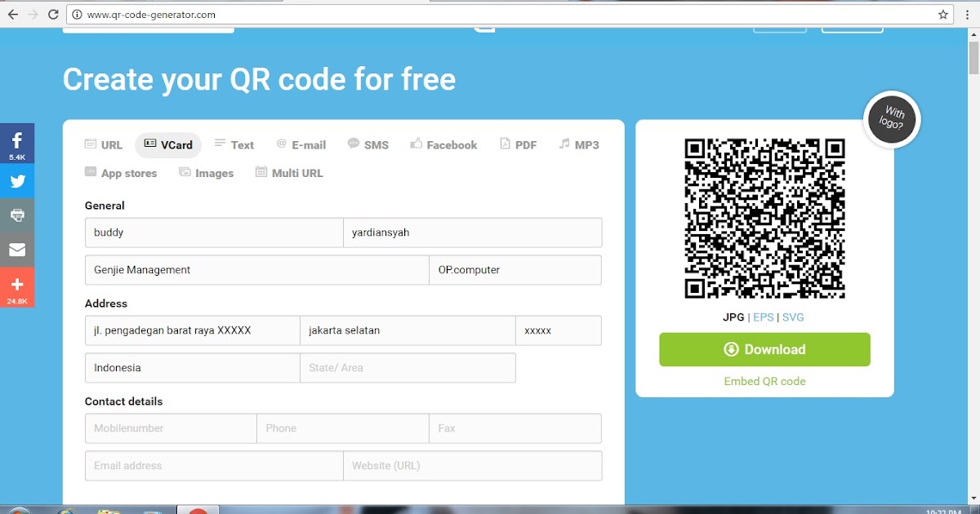Viewport: 980px width, 514px height.
Task: Choose the MP3 tab
Action: coord(579,145)
